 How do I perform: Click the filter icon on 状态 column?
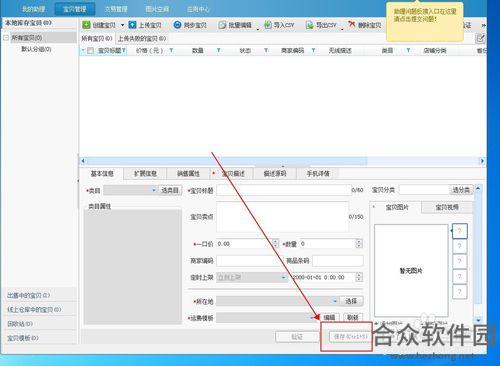[x=266, y=50]
